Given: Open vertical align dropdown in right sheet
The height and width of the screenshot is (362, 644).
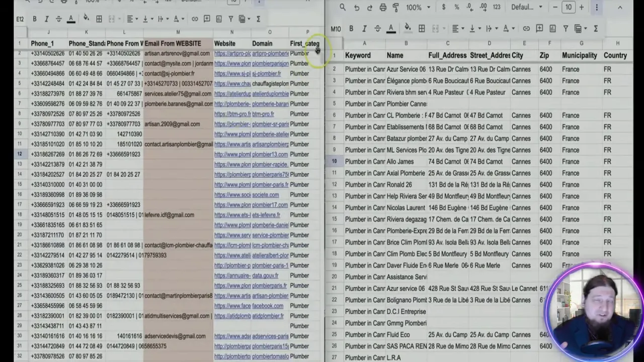Looking at the screenshot, I should click(x=474, y=29).
